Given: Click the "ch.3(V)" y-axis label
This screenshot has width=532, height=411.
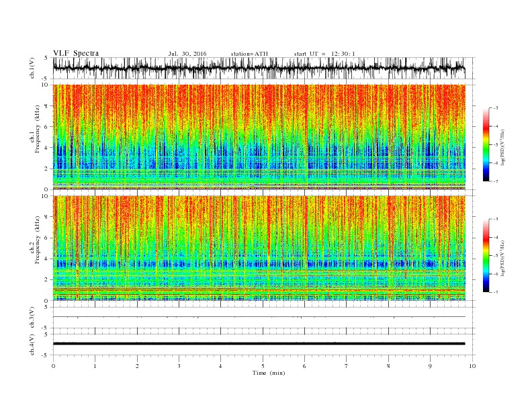Looking at the screenshot, I should (x=32, y=318).
